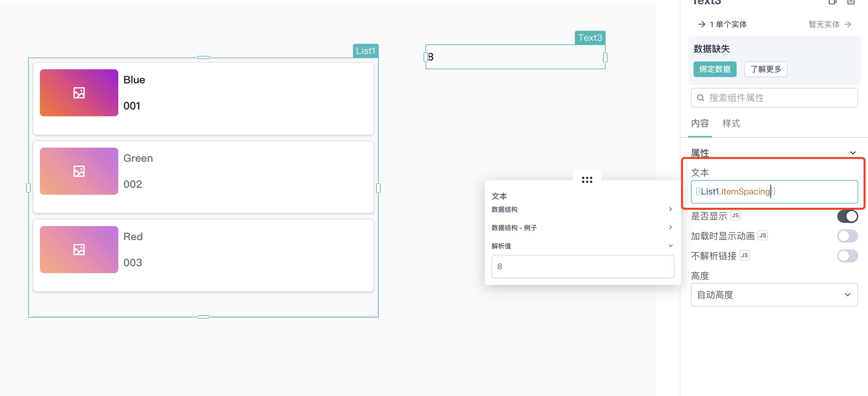The height and width of the screenshot is (396, 868).
Task: Click the left resize handle of Text3
Action: click(x=426, y=57)
